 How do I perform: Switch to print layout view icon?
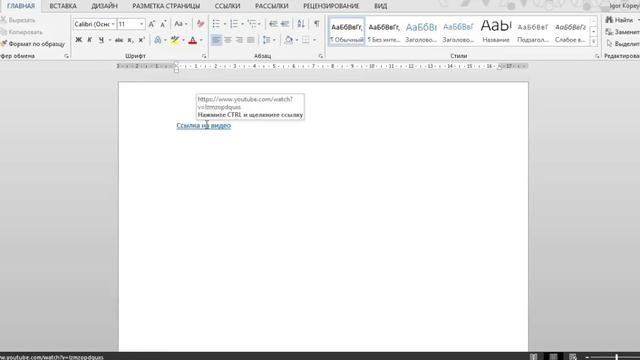(553, 357)
